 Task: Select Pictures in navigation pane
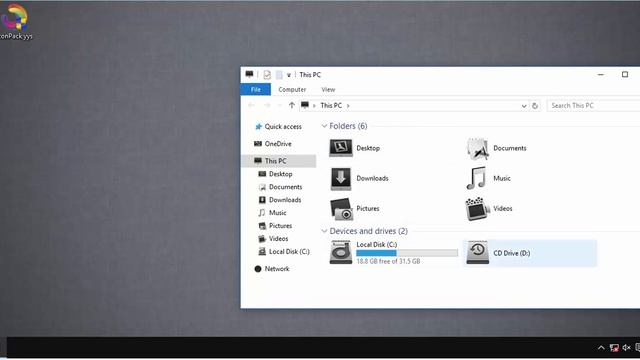pos(279,226)
